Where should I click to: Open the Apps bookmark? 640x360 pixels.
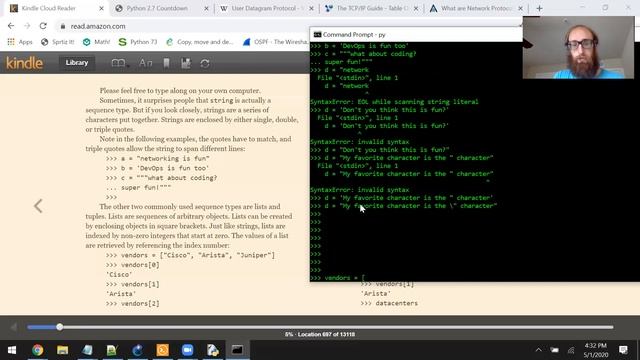coord(20,42)
